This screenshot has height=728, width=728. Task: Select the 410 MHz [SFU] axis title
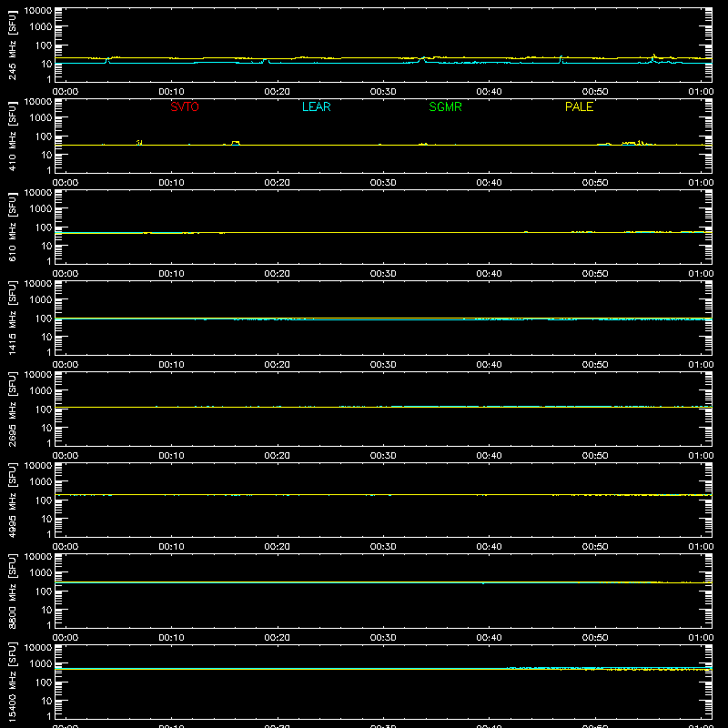coord(12,136)
